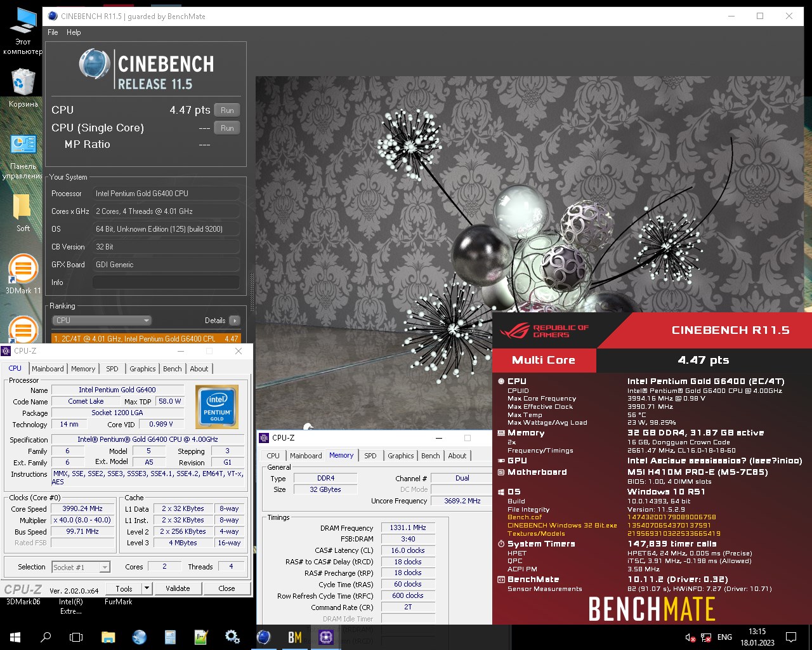Image resolution: width=812 pixels, height=650 pixels.
Task: Click the 'DRAM Frequency' value 1331.1 MHz
Action: pos(408,527)
